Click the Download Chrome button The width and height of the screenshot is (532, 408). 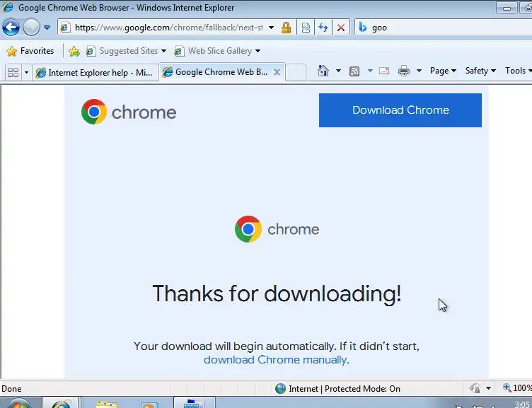[x=400, y=110]
